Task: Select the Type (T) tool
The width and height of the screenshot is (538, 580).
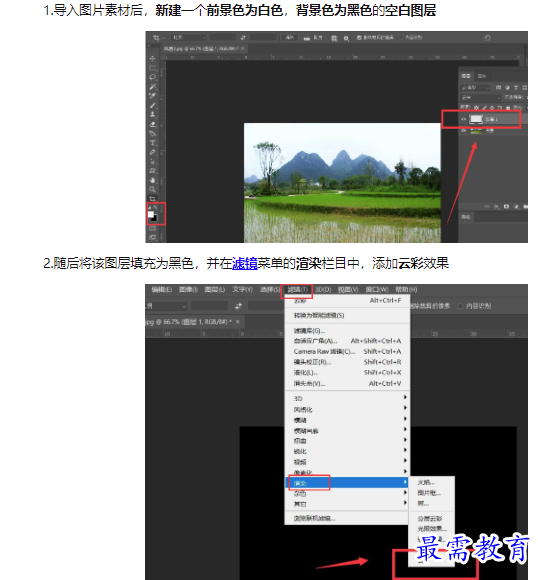Action: 152,143
